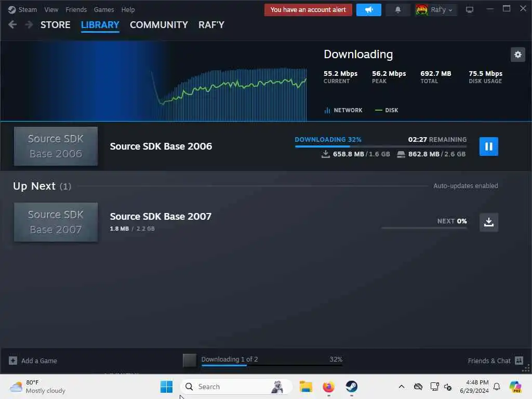Viewport: 532px width, 399px height.
Task: Click the Rafy profile avatar
Action: point(422,10)
